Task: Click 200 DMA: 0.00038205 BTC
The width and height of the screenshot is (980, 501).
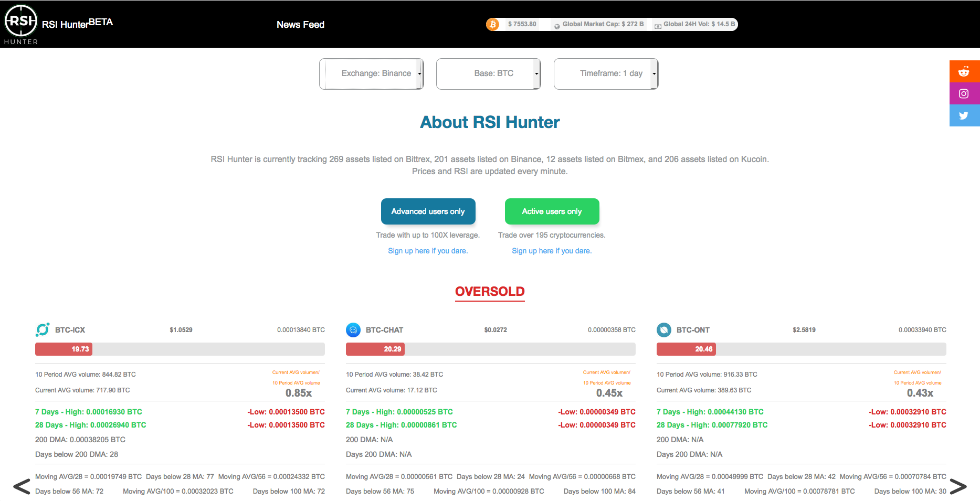Action: pos(80,440)
